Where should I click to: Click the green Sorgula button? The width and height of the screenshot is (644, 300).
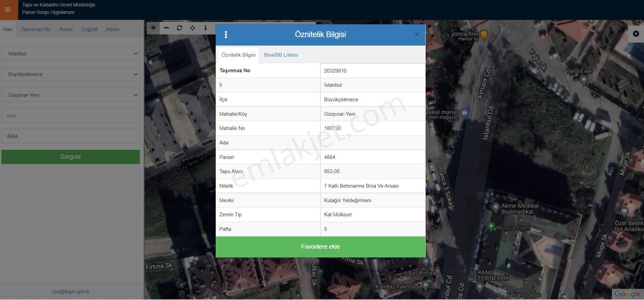pos(70,157)
